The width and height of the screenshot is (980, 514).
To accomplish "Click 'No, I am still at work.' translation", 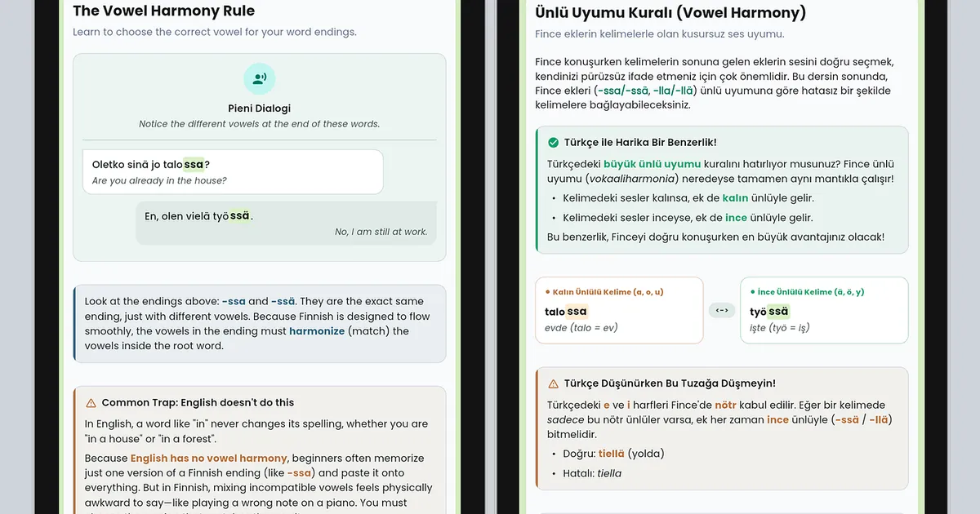I will [381, 232].
